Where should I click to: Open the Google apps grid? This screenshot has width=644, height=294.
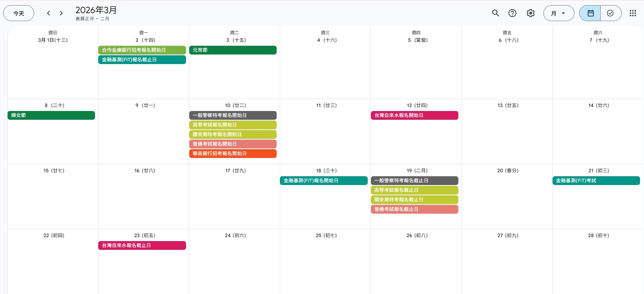pos(633,13)
